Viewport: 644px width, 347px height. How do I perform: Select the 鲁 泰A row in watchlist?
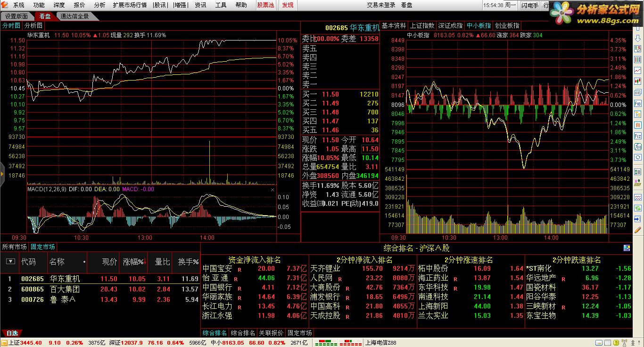pyautogui.click(x=100, y=299)
